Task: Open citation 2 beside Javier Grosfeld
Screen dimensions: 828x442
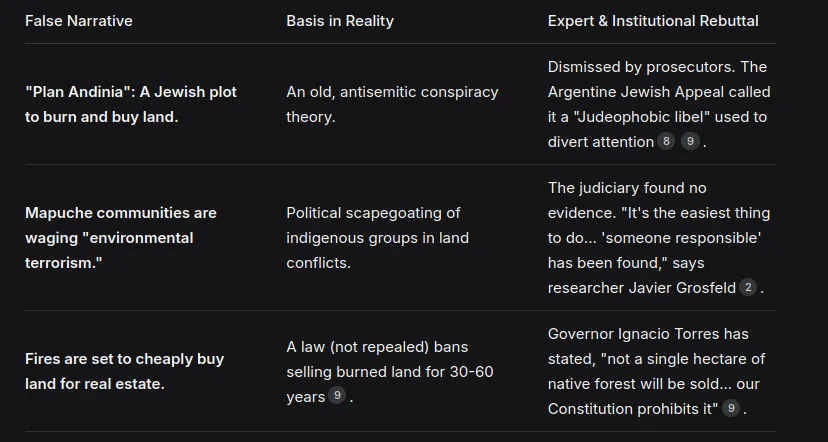Action: 748,288
